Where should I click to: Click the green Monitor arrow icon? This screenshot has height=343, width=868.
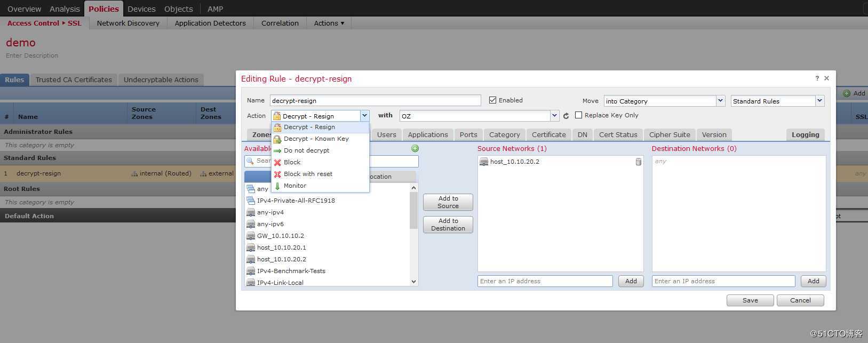coord(277,186)
